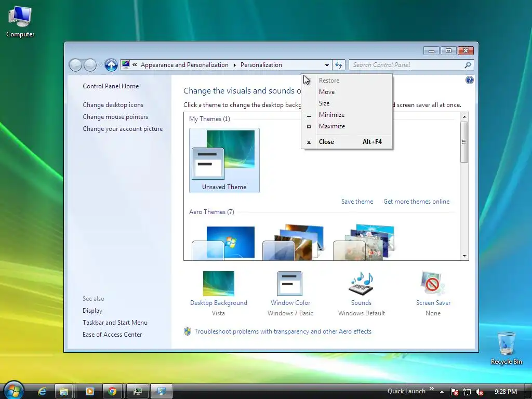This screenshot has height=399, width=532.
Task: Click the Personalization window taskbar button
Action: (x=162, y=392)
